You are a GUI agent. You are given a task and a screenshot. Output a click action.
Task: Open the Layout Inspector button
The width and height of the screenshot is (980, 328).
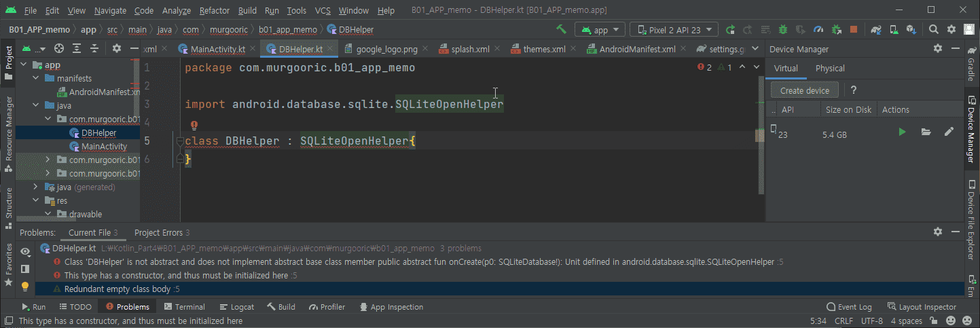(x=920, y=307)
